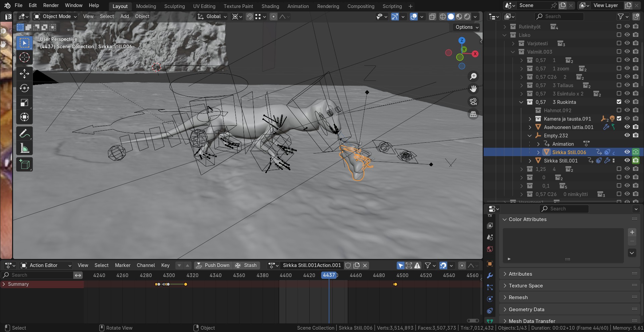Viewport: 644px width, 332px height.
Task: Open the Options popover in viewport
Action: [x=467, y=27]
